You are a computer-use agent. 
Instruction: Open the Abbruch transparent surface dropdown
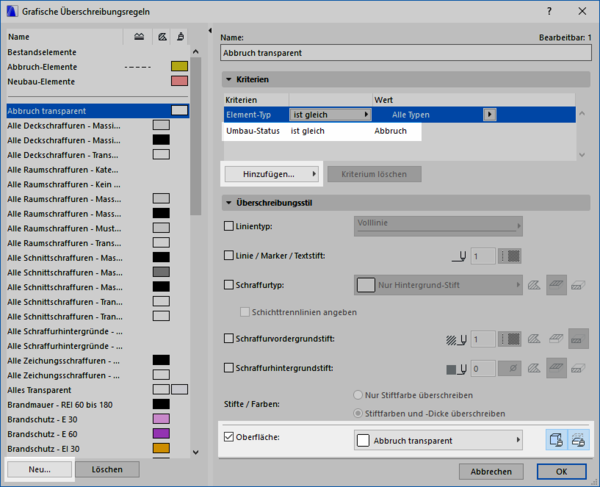click(438, 440)
